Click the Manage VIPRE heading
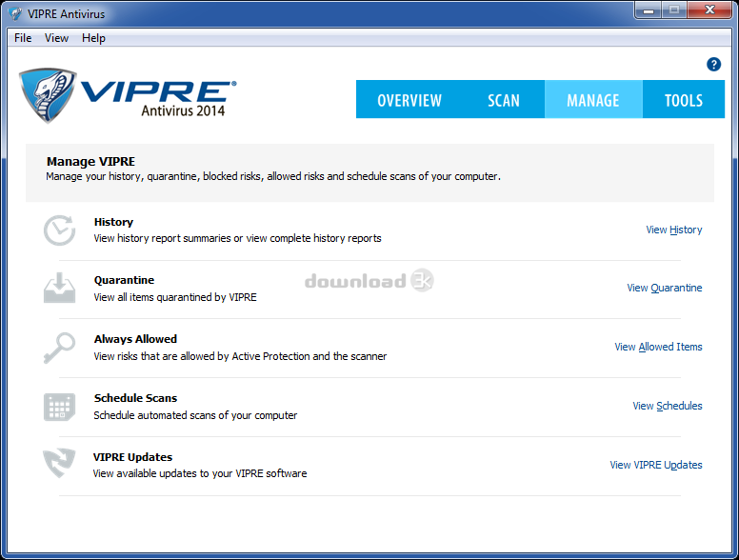Viewport: 739px width, 560px height. pos(90,162)
